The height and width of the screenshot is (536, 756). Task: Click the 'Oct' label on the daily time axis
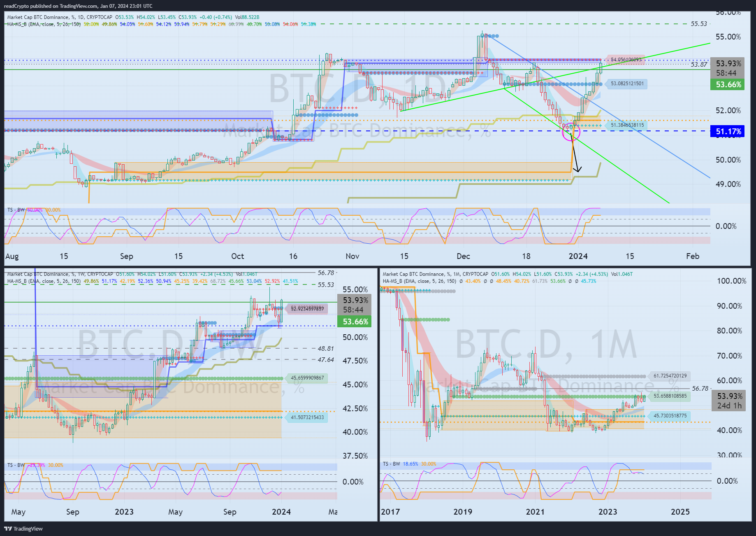(237, 256)
